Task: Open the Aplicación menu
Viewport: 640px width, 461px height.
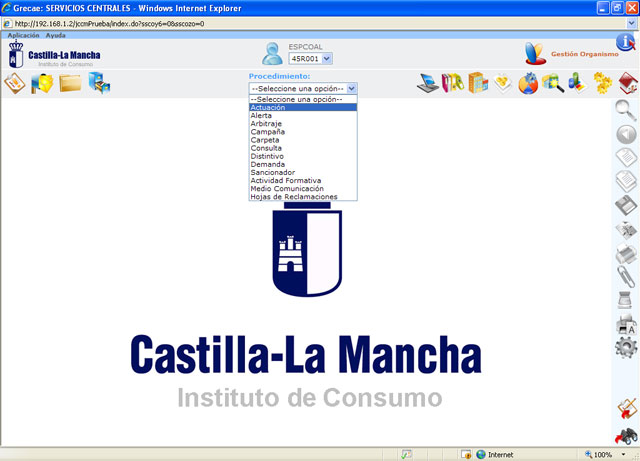Action: pyautogui.click(x=23, y=35)
